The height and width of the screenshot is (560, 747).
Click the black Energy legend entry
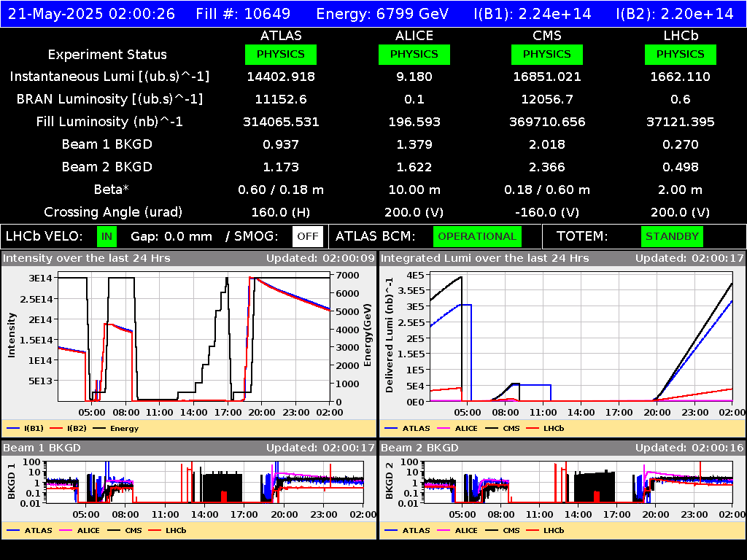116,429
